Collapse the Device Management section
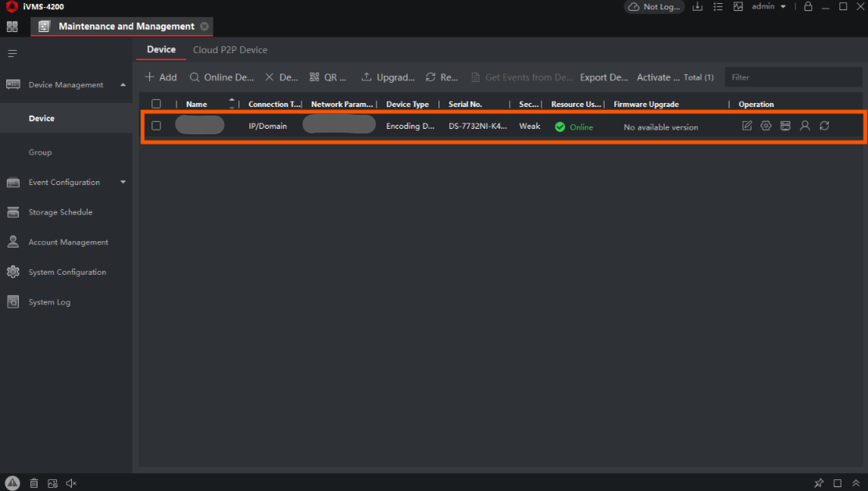The width and height of the screenshot is (868, 491). (123, 85)
